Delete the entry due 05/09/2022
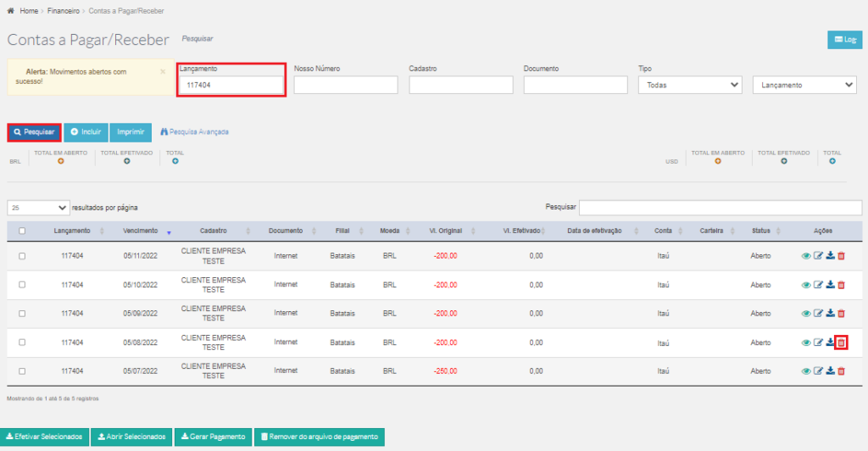This screenshot has height=451, width=868. [842, 313]
